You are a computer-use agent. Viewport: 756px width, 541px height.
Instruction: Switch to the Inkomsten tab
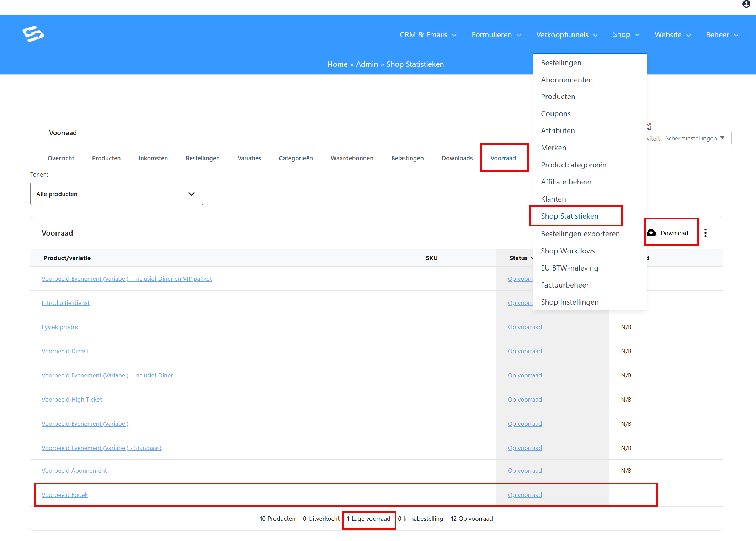153,158
